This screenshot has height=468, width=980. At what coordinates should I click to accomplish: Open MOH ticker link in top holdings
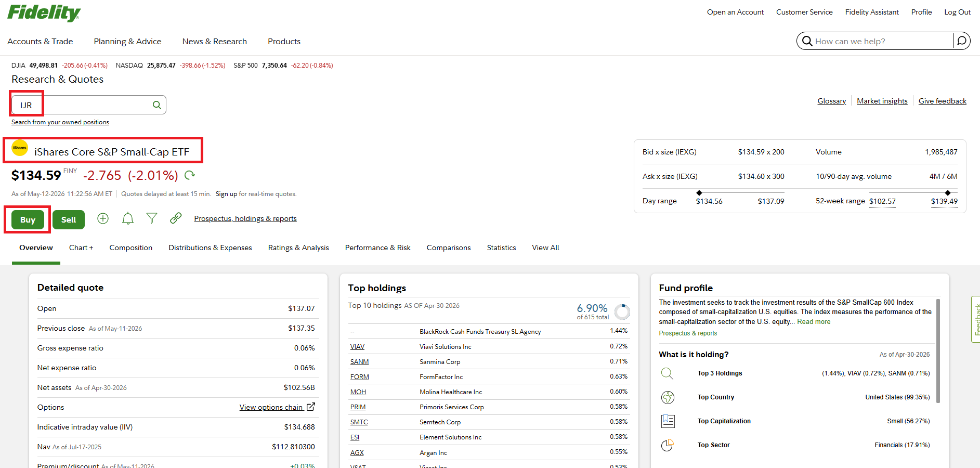click(x=358, y=392)
